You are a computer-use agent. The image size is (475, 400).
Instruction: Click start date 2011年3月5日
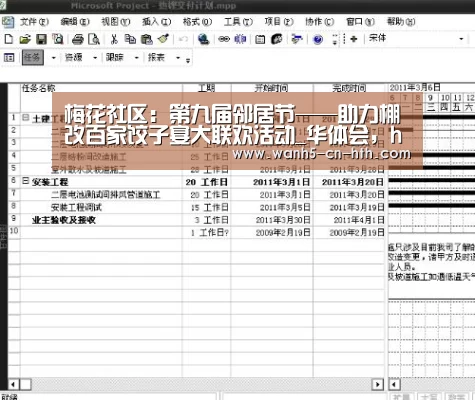pos(272,207)
